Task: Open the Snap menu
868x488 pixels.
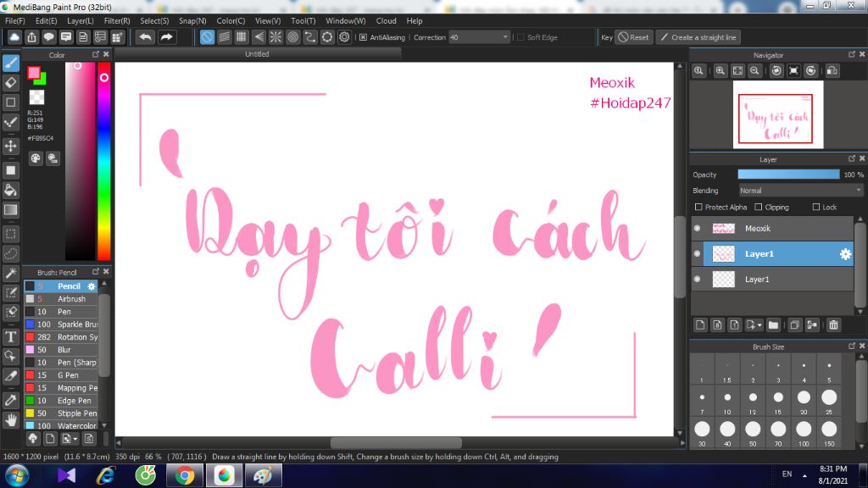Action: tap(192, 21)
